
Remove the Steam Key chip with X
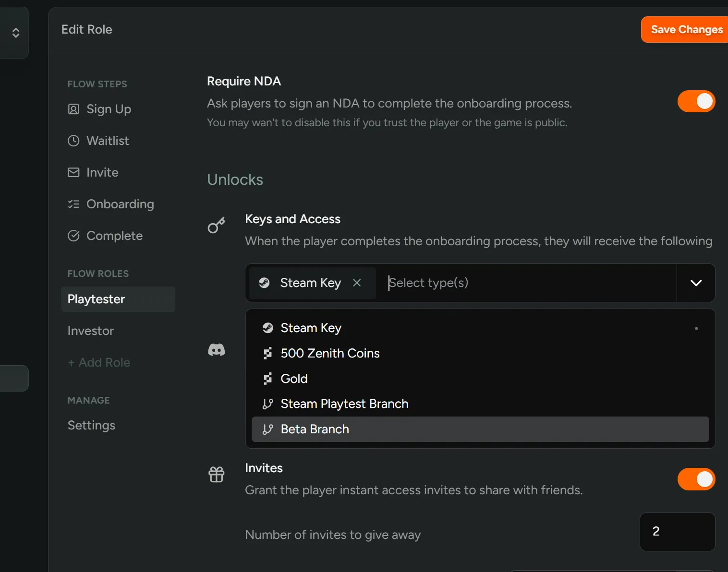357,283
